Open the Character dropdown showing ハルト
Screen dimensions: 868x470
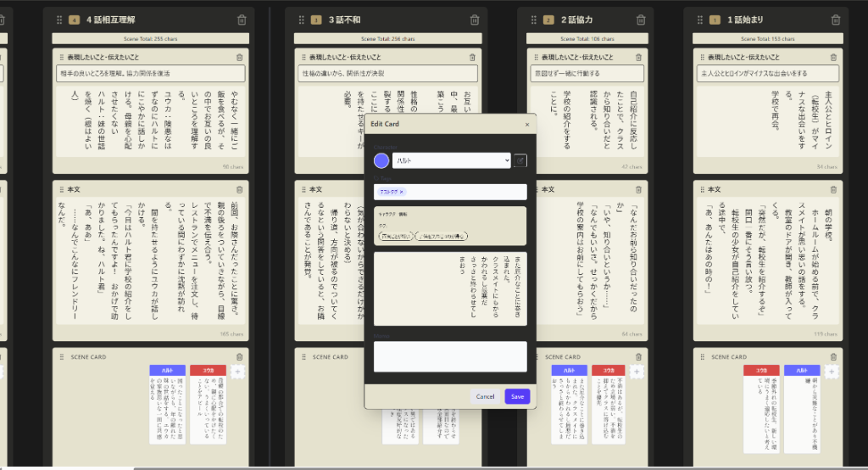[x=451, y=160]
